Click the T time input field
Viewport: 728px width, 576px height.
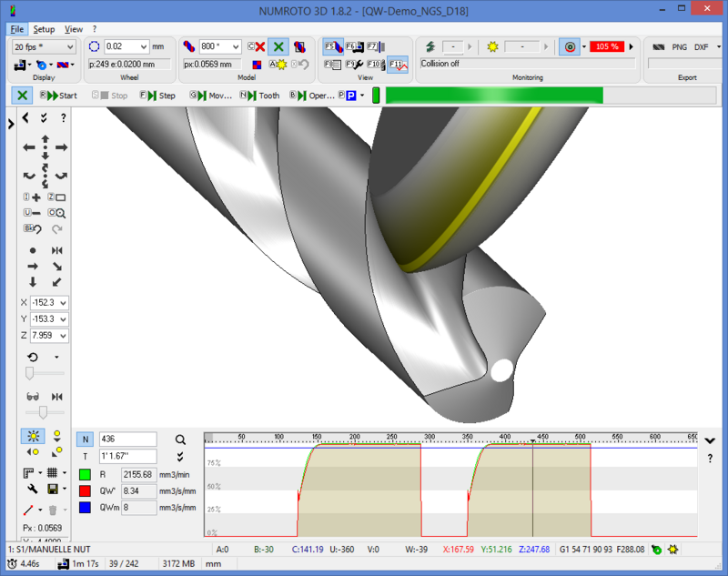click(x=127, y=457)
